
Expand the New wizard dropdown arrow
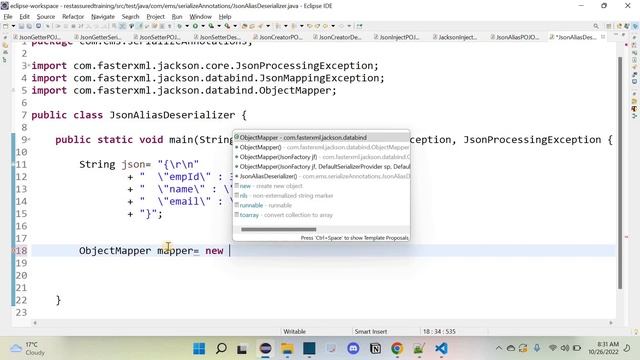tap(13, 26)
